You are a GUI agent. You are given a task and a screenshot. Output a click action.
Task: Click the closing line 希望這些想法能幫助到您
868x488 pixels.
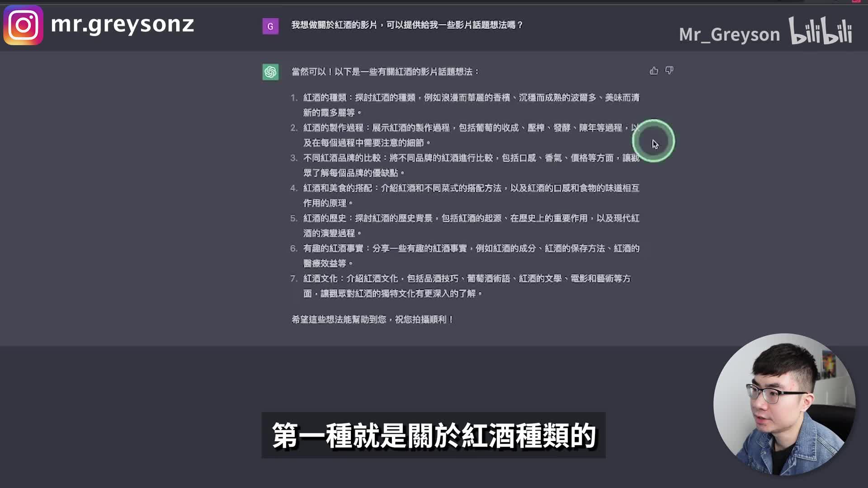click(373, 319)
